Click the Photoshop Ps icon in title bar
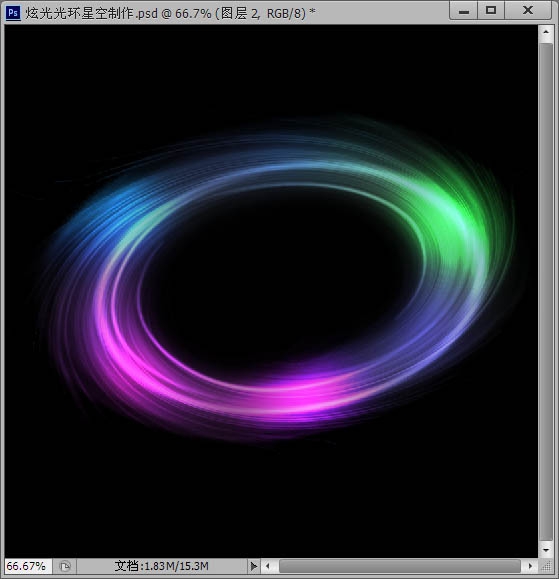 click(x=13, y=13)
